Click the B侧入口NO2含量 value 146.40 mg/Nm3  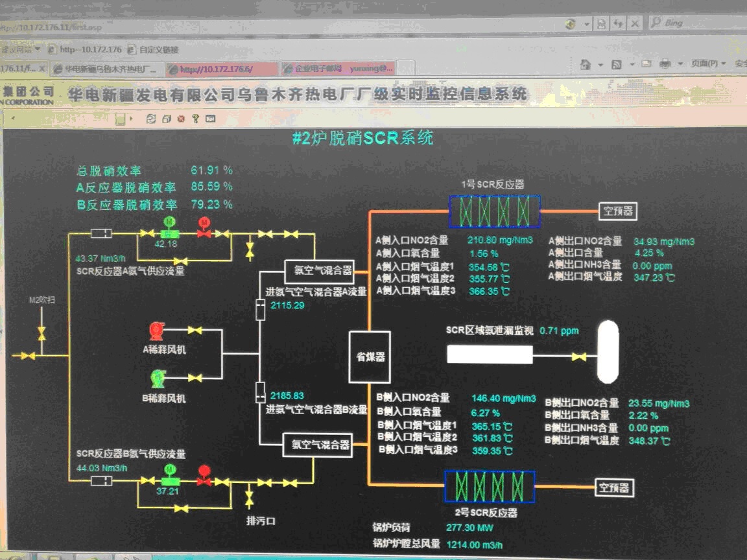point(504,399)
